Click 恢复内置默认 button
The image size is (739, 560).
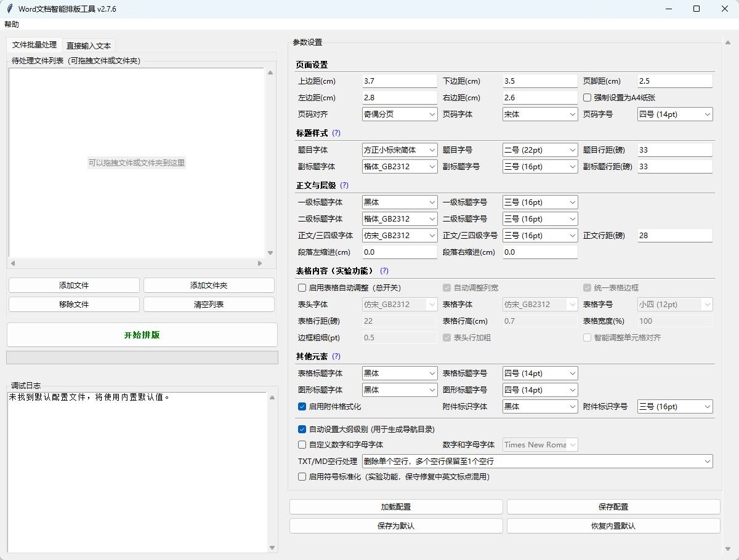(x=613, y=526)
